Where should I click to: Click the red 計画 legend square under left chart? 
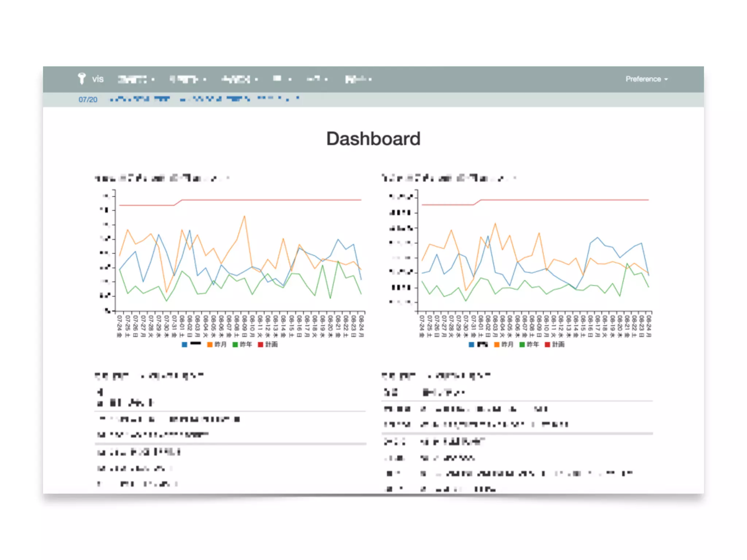click(260, 345)
